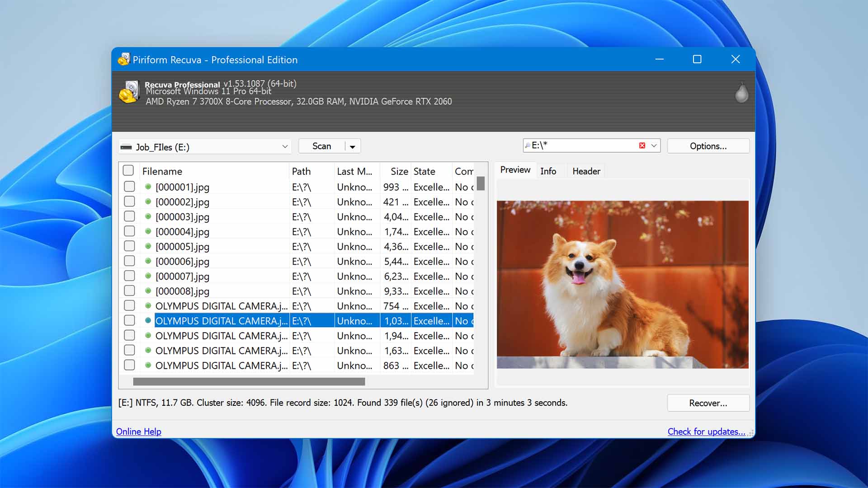Clear the E:\* filter with red X
The image size is (868, 488).
tap(642, 145)
